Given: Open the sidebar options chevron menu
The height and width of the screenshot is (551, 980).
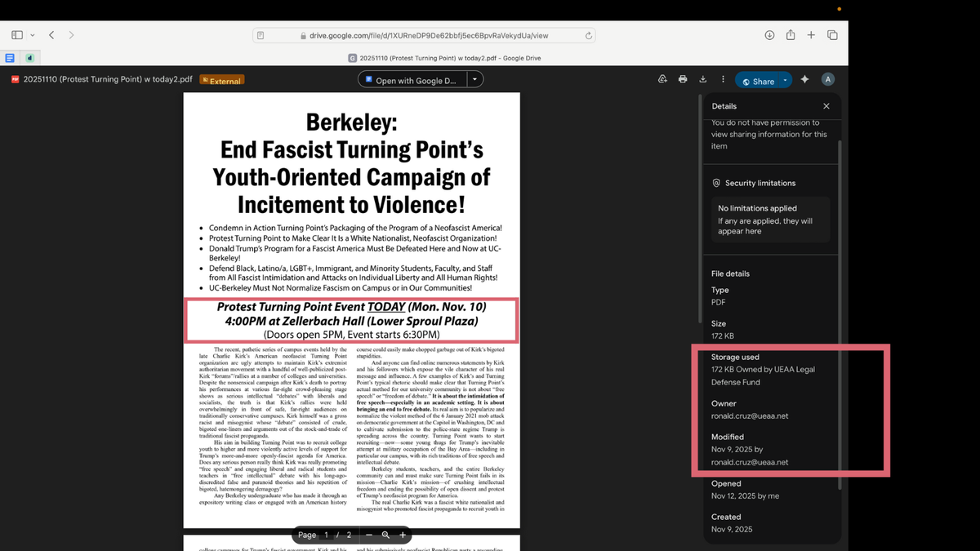Looking at the screenshot, I should (x=32, y=35).
